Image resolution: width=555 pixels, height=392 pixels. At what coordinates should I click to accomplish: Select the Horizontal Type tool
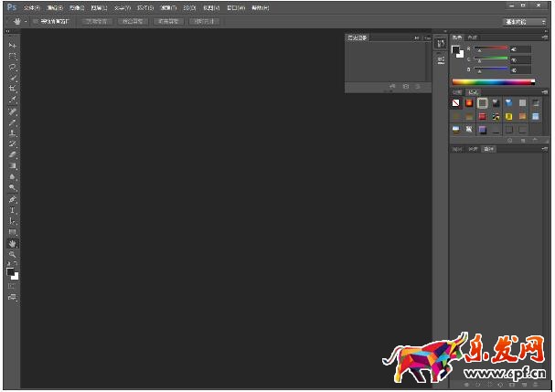click(x=13, y=210)
